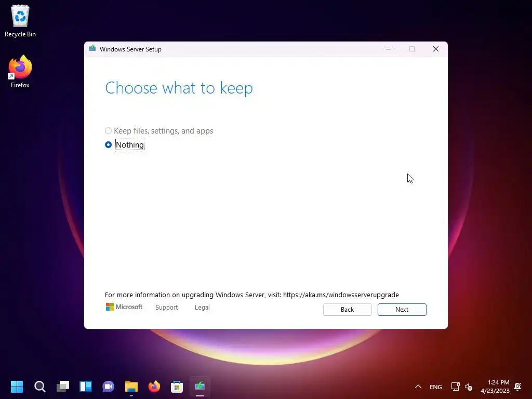Minimize the Windows Server Setup window
This screenshot has width=532, height=399.
[x=389, y=49]
